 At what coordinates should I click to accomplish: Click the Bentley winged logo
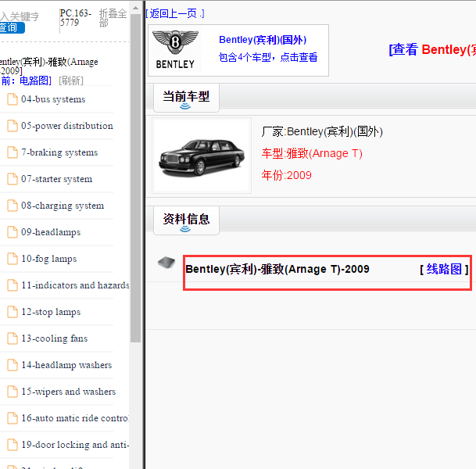(x=175, y=49)
